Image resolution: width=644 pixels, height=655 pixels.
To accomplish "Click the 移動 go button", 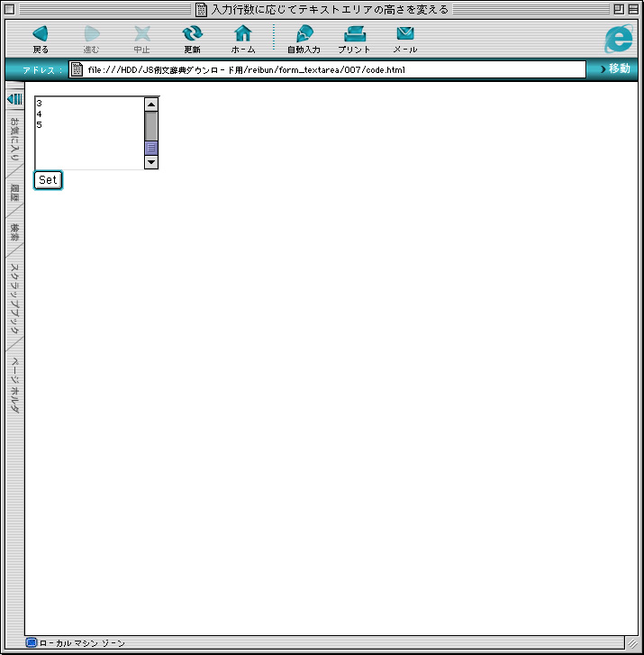I will (x=615, y=68).
